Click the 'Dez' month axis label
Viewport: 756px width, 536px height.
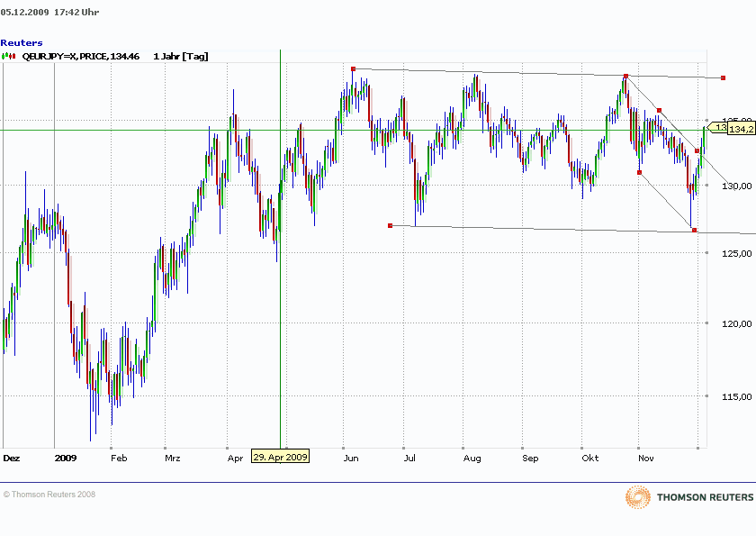point(12,458)
